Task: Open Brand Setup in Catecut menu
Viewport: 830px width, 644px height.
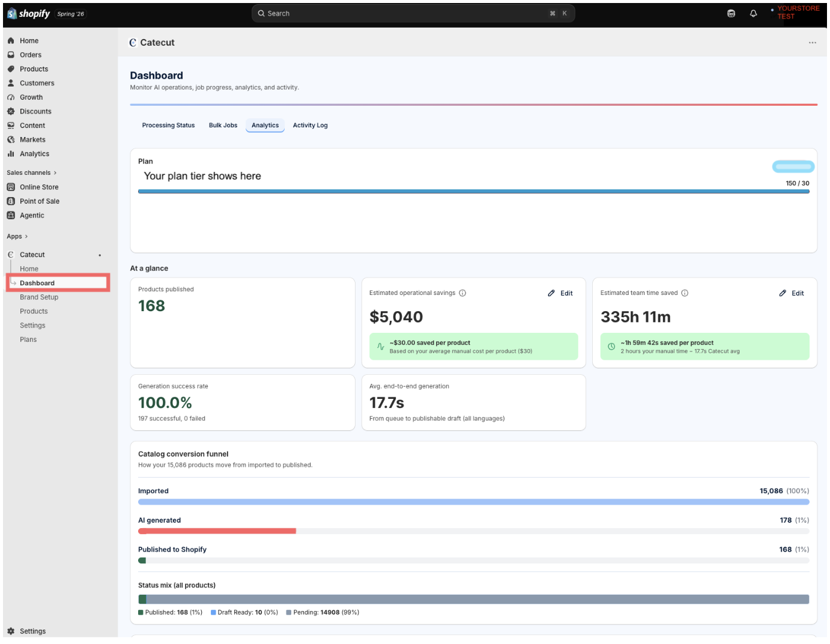Action: coord(39,297)
